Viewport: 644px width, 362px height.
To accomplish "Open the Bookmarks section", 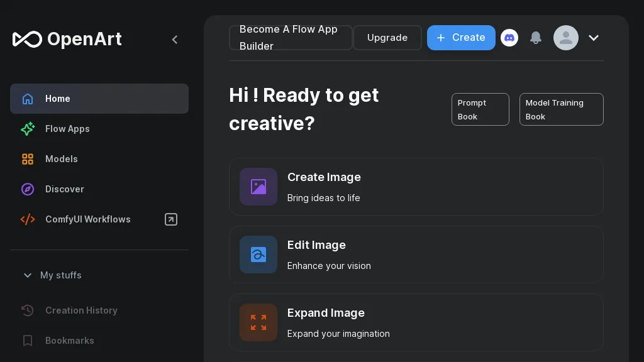I will (69, 341).
